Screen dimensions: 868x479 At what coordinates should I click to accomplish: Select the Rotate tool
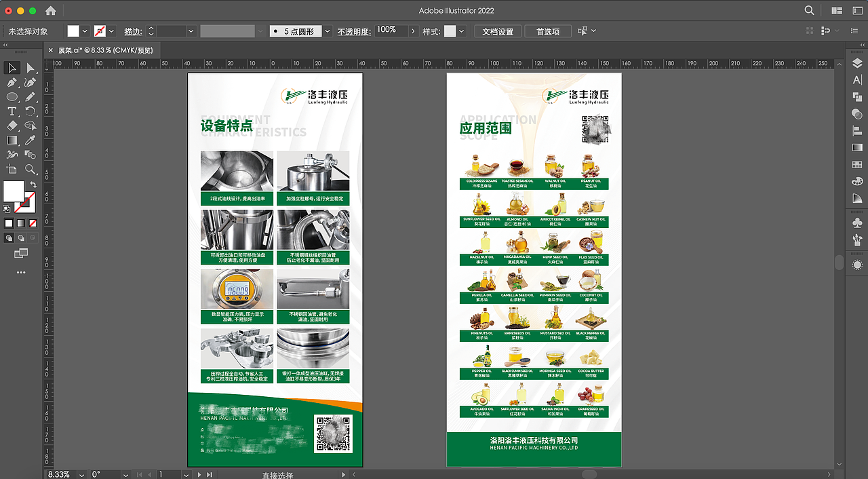[31, 111]
